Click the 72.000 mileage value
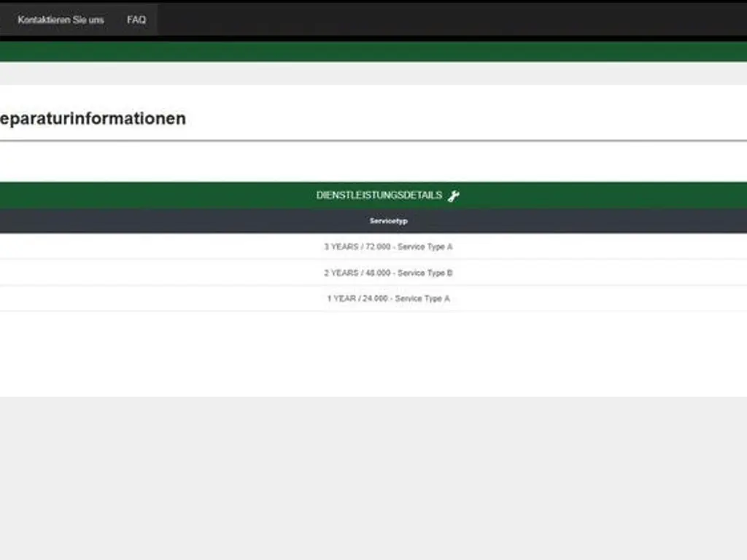 (378, 246)
